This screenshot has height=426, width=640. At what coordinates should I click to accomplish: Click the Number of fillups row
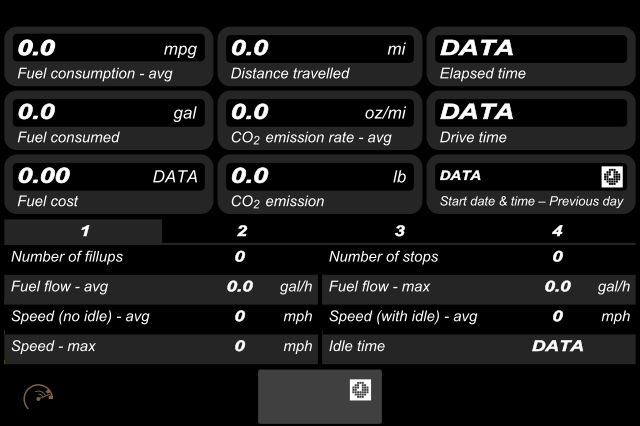161,257
